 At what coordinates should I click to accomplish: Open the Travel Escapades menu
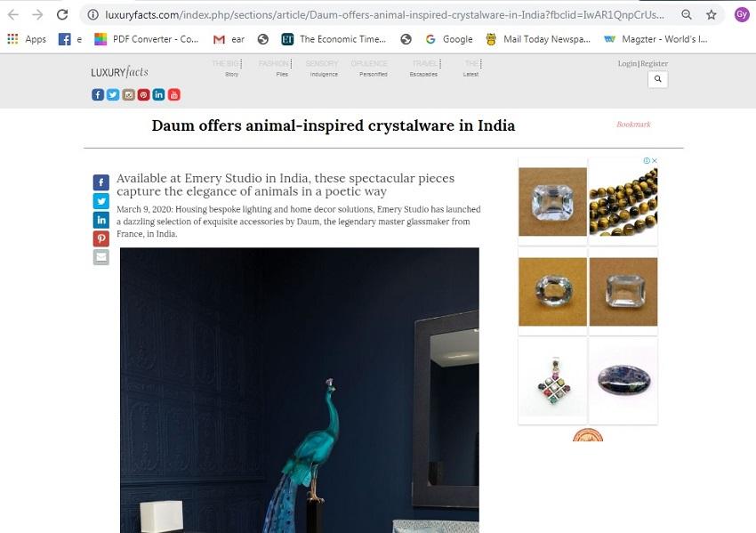[425, 68]
